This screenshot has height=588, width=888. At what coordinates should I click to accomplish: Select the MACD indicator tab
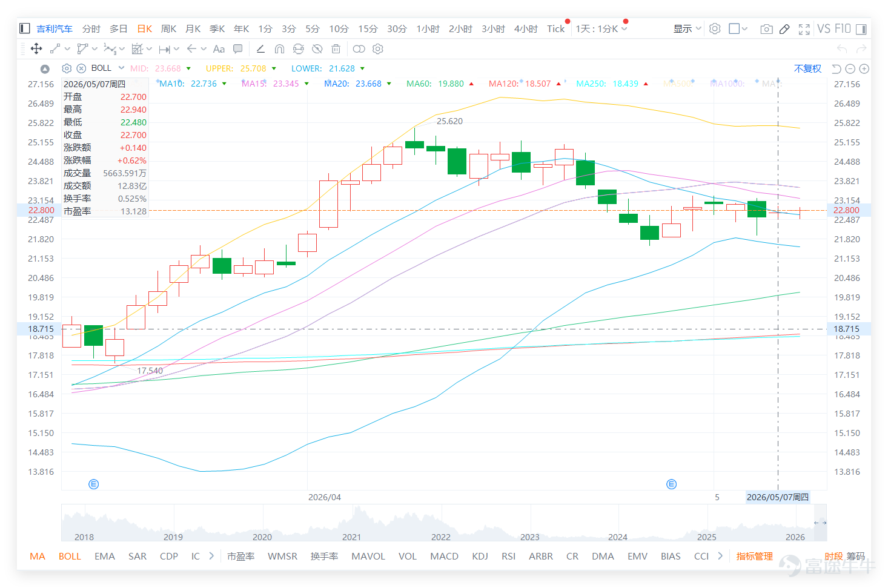(x=444, y=556)
